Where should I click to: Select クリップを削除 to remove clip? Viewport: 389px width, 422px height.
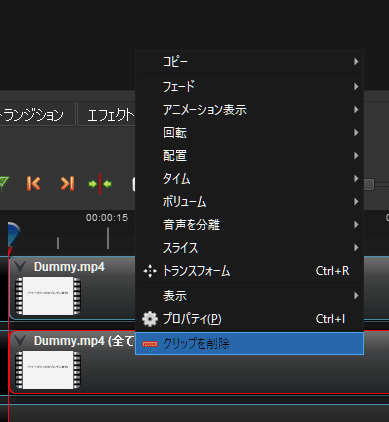click(249, 343)
